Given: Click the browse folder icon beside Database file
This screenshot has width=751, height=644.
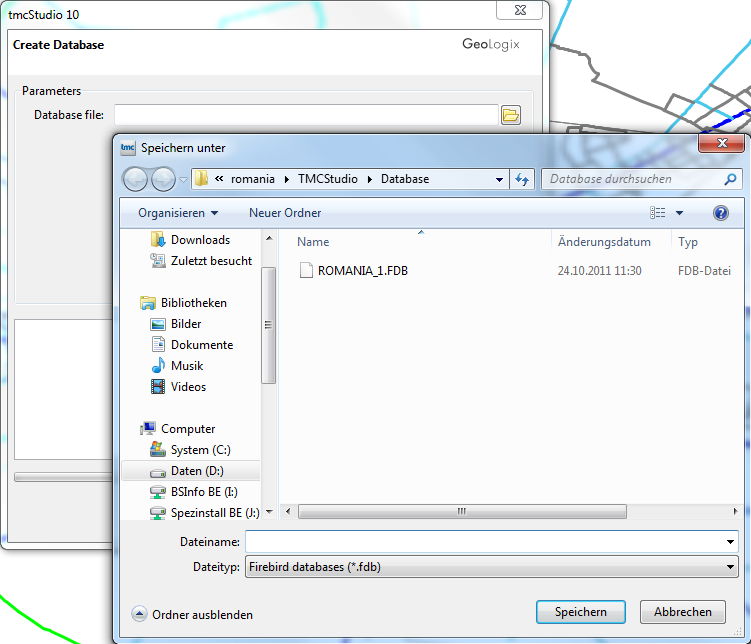Looking at the screenshot, I should click(511, 115).
